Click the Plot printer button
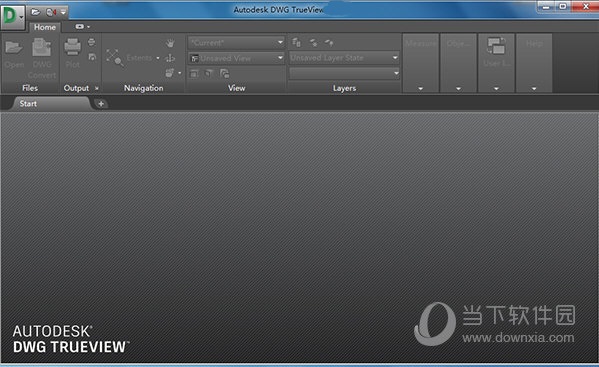The image size is (599, 367). click(x=73, y=53)
